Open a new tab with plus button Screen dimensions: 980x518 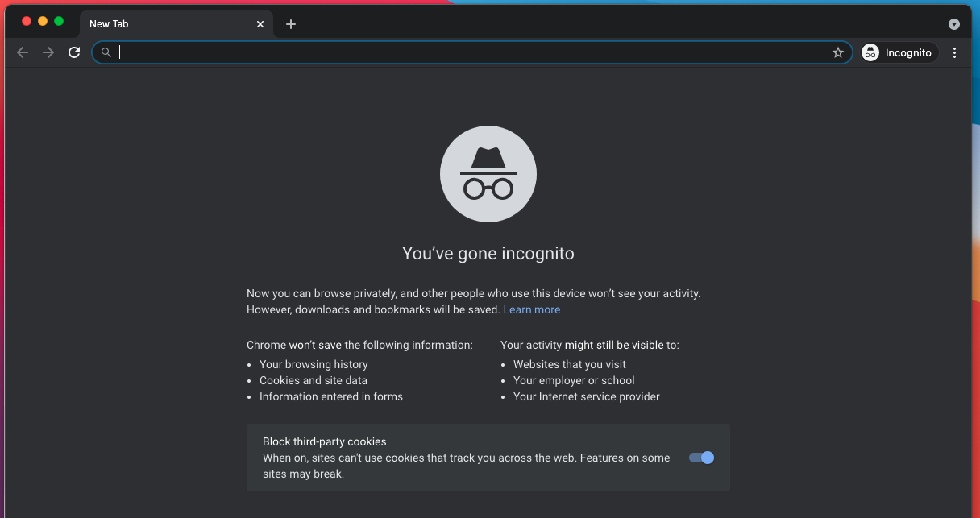(x=291, y=24)
